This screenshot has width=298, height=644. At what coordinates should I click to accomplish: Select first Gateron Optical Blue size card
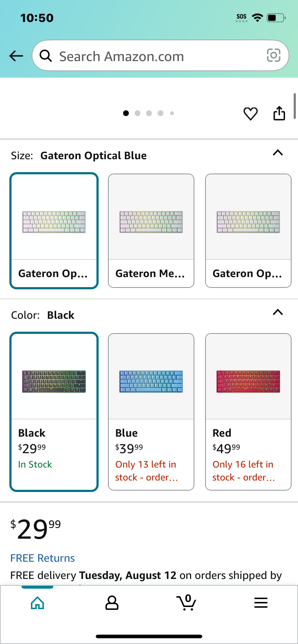coord(54,231)
